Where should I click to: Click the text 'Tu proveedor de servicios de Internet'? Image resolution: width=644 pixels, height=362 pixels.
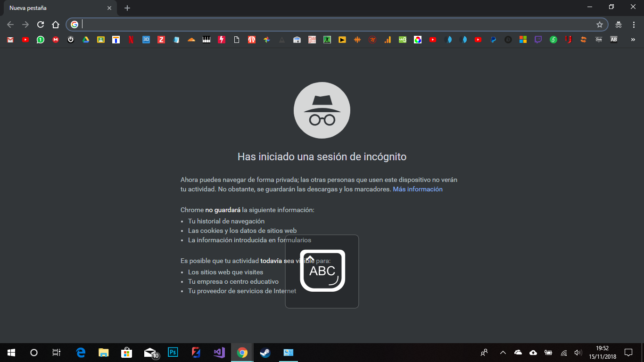tap(242, 291)
